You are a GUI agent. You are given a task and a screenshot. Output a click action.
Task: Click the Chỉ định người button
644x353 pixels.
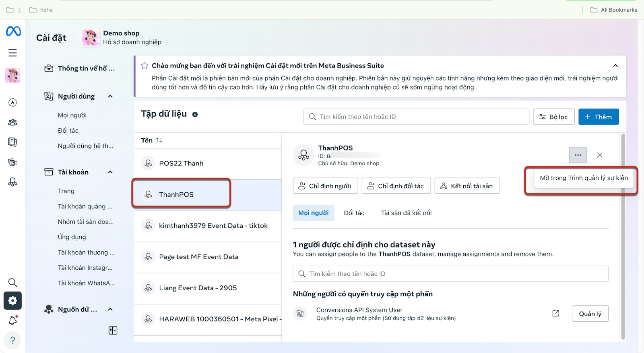click(x=325, y=186)
